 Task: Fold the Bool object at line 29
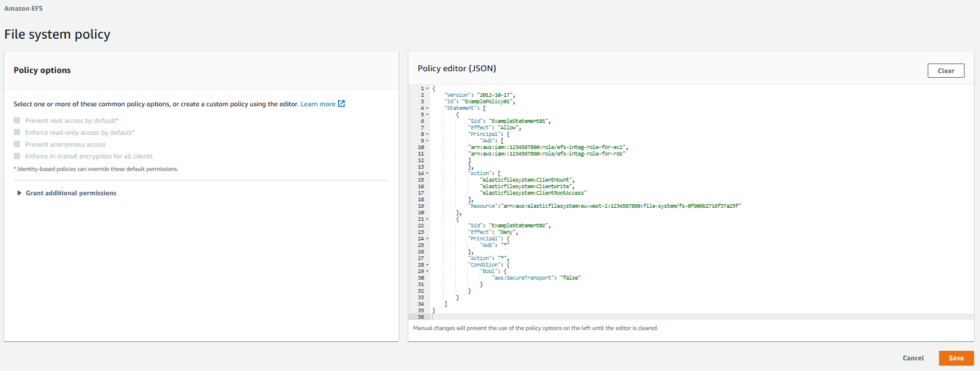[427, 271]
